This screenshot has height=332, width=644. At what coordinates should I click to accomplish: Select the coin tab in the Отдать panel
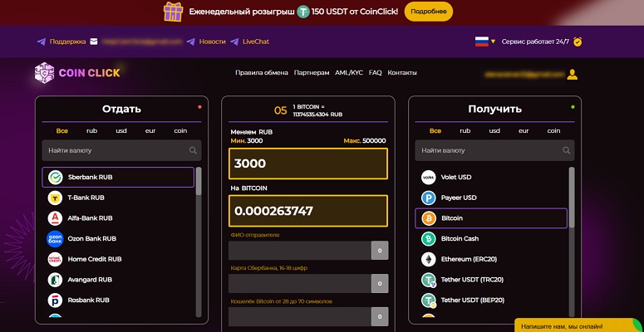point(180,131)
